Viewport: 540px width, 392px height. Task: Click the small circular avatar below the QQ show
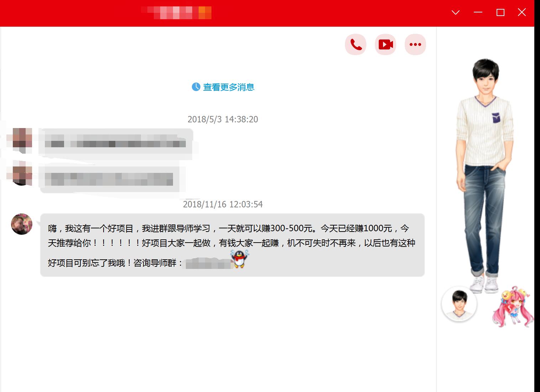click(x=460, y=303)
